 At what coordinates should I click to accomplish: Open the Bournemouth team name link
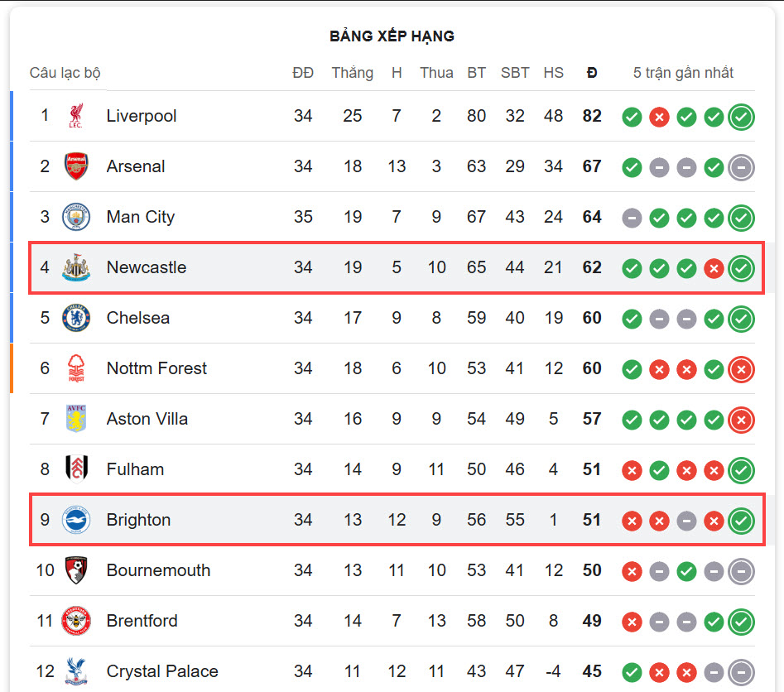point(158,570)
